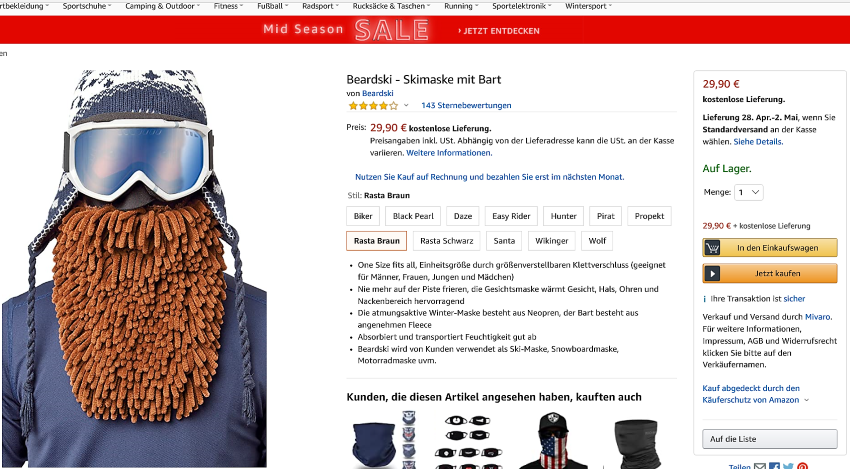Screen dimensions: 850x469
Task: Select the Rasta Schwarz style option
Action: pos(447,241)
